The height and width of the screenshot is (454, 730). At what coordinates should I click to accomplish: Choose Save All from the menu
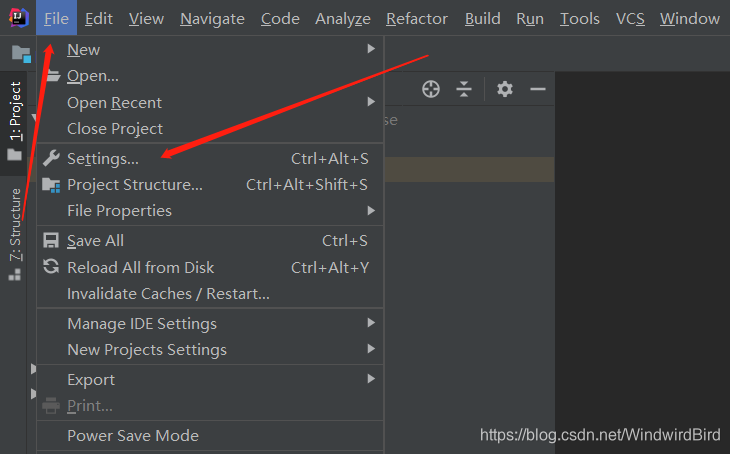coord(210,241)
